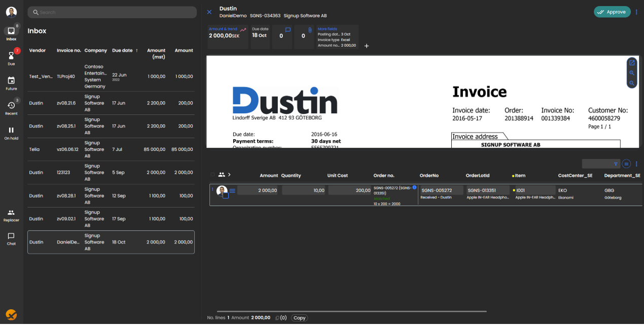
Task: Tick the select-all checkbox in lines header
Action: click(x=213, y=175)
